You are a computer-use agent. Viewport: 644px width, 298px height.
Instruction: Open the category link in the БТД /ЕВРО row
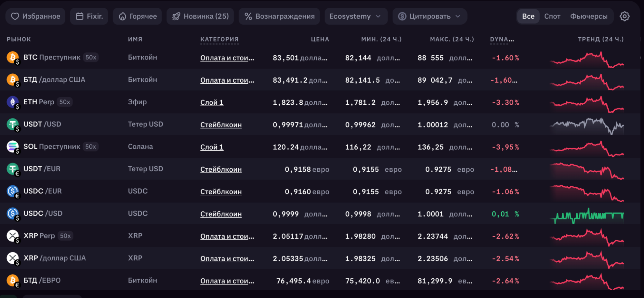(x=227, y=281)
